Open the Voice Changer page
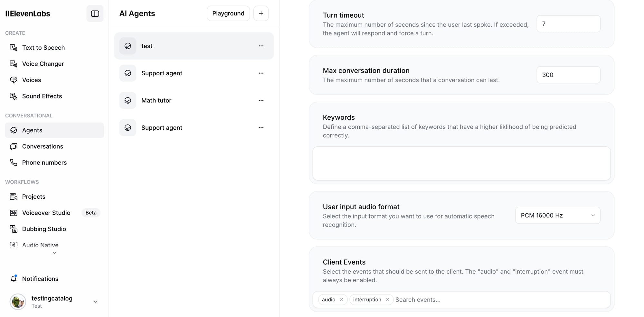Viewport: 644px width, 317px height. click(43, 64)
